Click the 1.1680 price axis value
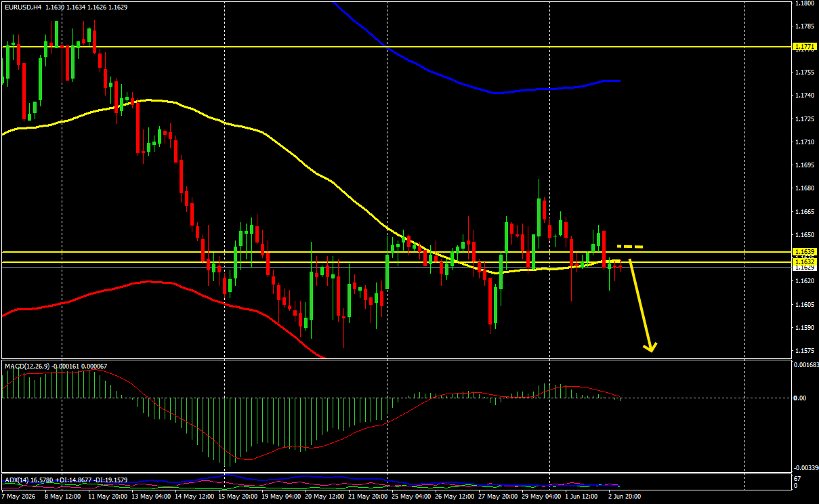Image resolution: width=819 pixels, height=504 pixels. click(805, 188)
